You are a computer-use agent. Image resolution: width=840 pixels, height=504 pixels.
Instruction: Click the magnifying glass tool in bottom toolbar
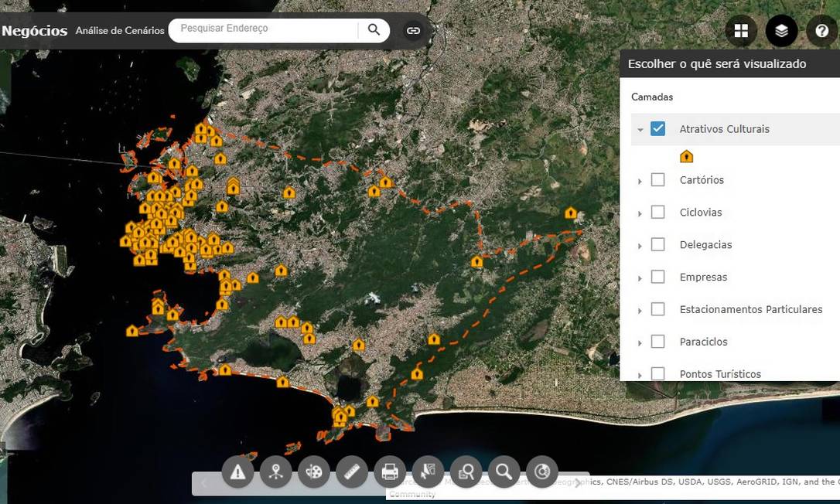[504, 472]
